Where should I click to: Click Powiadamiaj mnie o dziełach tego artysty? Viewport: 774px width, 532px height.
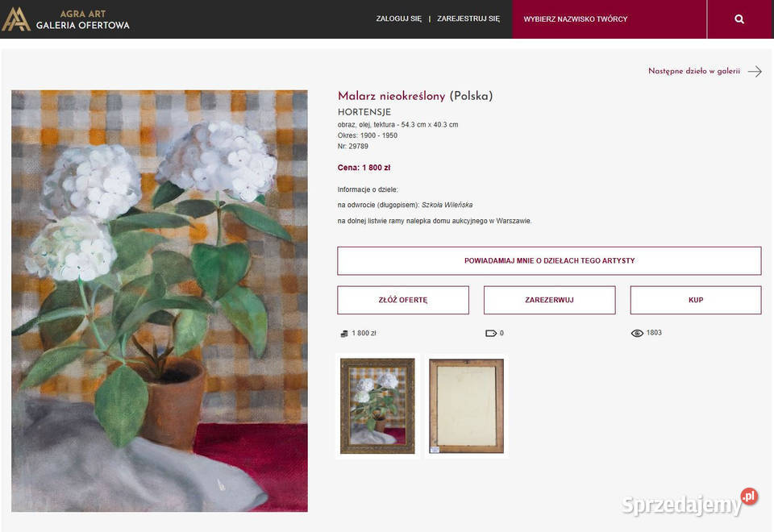coord(549,260)
